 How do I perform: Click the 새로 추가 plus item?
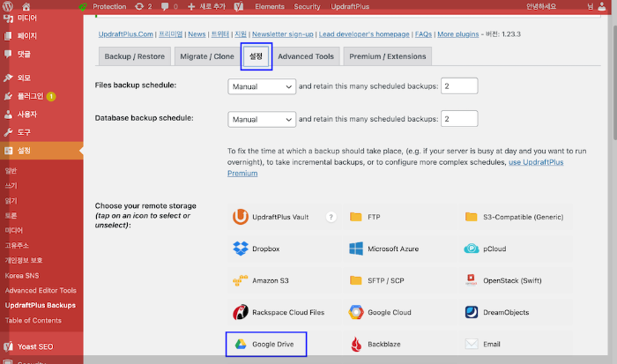(x=206, y=6)
